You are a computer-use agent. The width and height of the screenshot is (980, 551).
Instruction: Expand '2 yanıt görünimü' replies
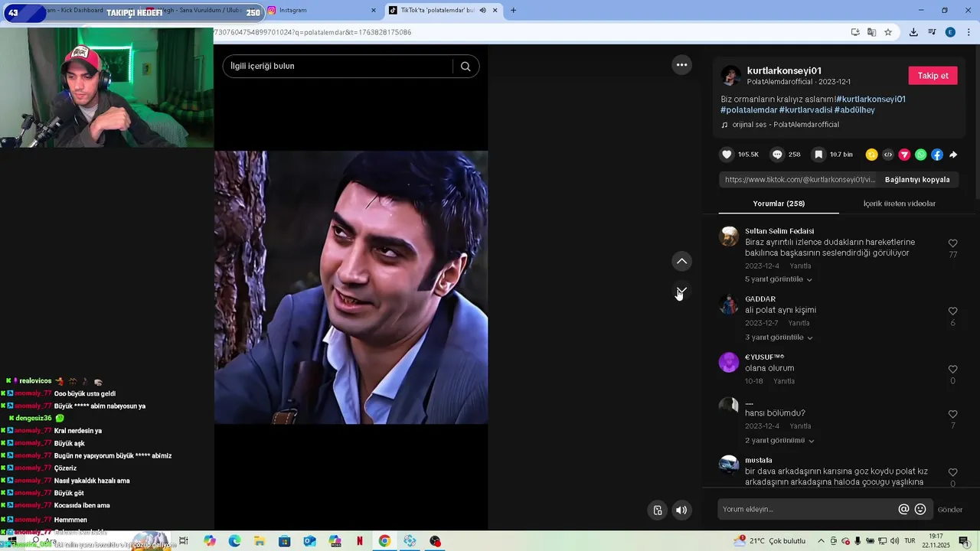[779, 441]
